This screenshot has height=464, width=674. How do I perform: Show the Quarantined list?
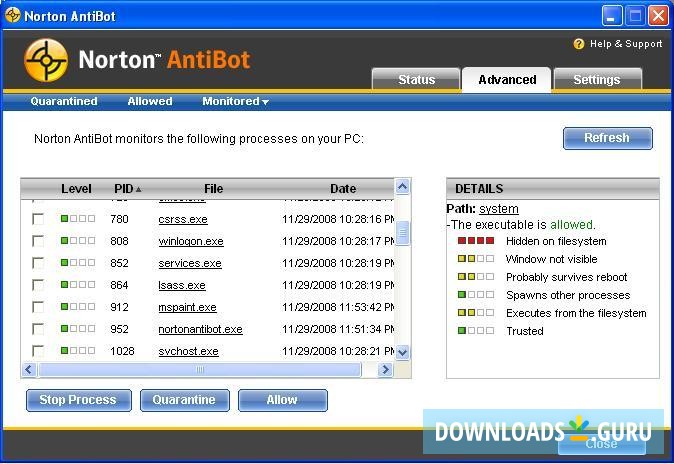click(x=64, y=101)
